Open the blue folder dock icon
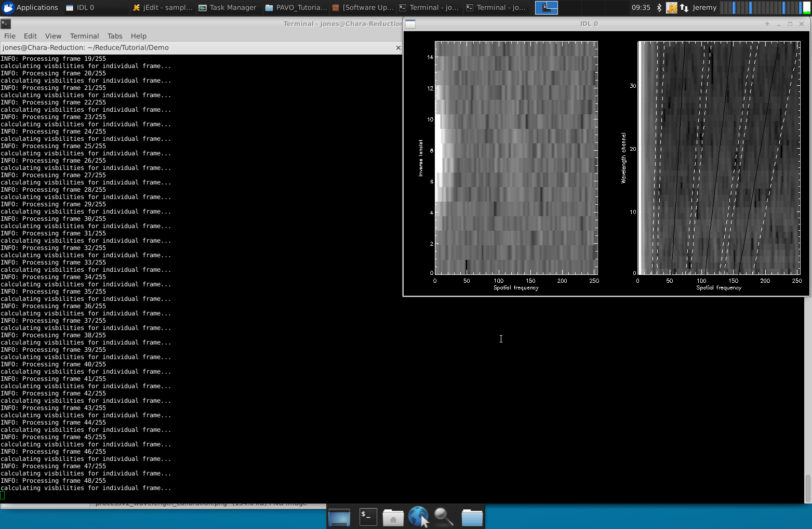 click(x=472, y=517)
